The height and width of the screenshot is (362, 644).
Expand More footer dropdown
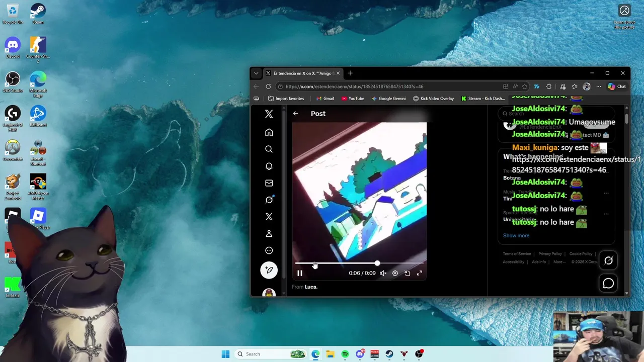click(559, 262)
